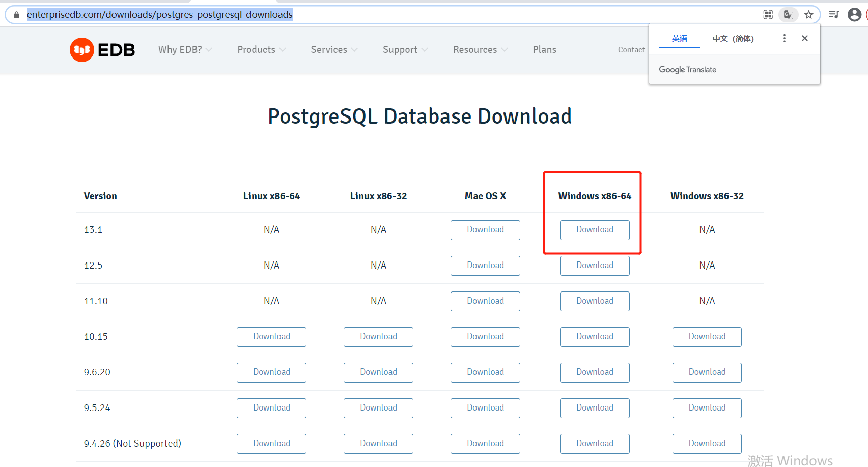Download 9.5.24 for Mac OS X
The width and height of the screenshot is (868, 467).
485,408
